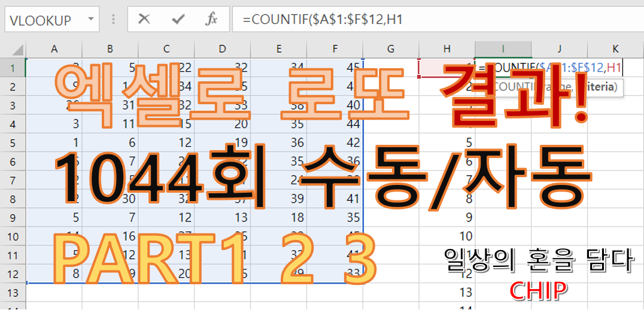Select row 7 header
Image resolution: width=644 pixels, height=310 pixels.
13,180
